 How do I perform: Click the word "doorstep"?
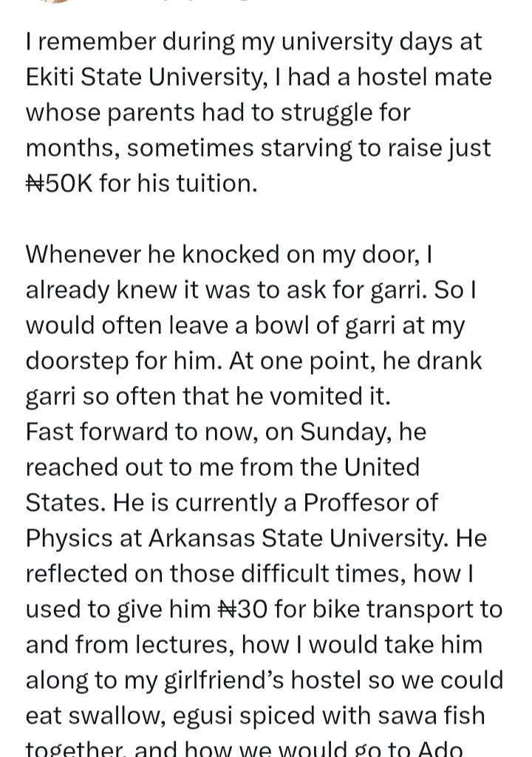tap(77, 360)
